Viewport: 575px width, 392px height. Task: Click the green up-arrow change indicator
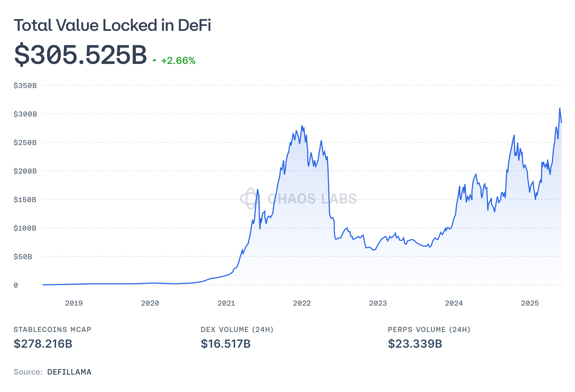pyautogui.click(x=154, y=60)
